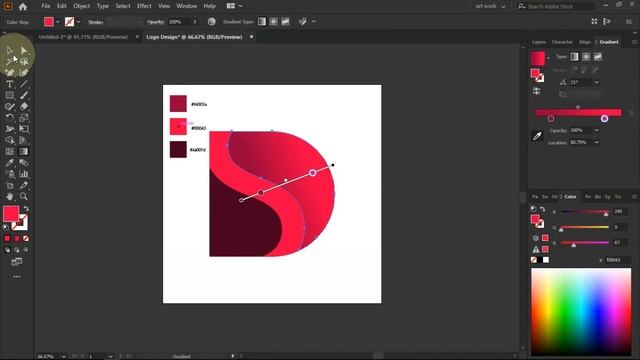The height and width of the screenshot is (360, 640).
Task: Enable radial gradient in control bar
Action: pos(274,22)
